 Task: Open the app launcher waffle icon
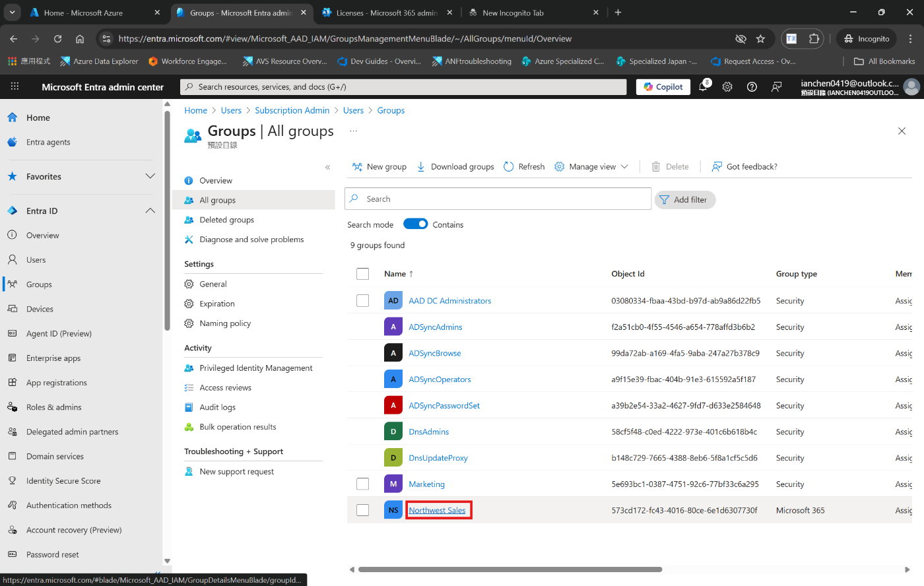tap(15, 86)
